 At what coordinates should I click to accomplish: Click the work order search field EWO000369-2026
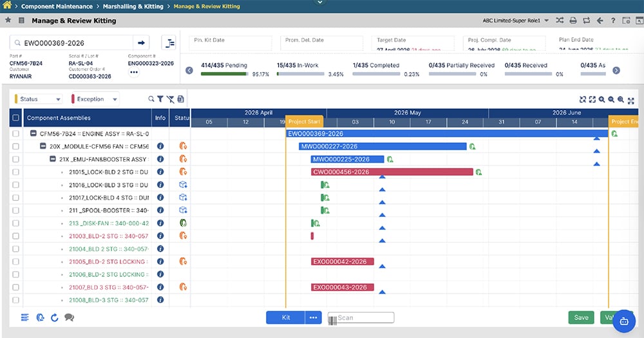point(71,42)
